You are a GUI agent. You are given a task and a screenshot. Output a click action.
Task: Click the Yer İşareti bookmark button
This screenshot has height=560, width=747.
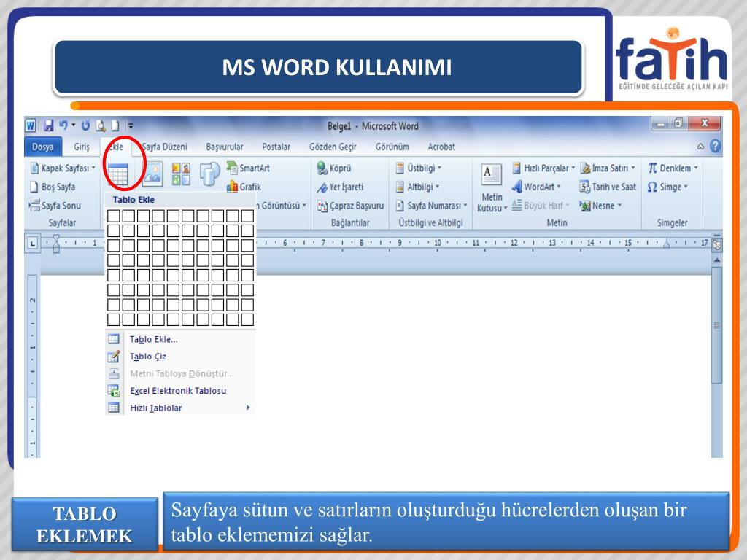(340, 187)
